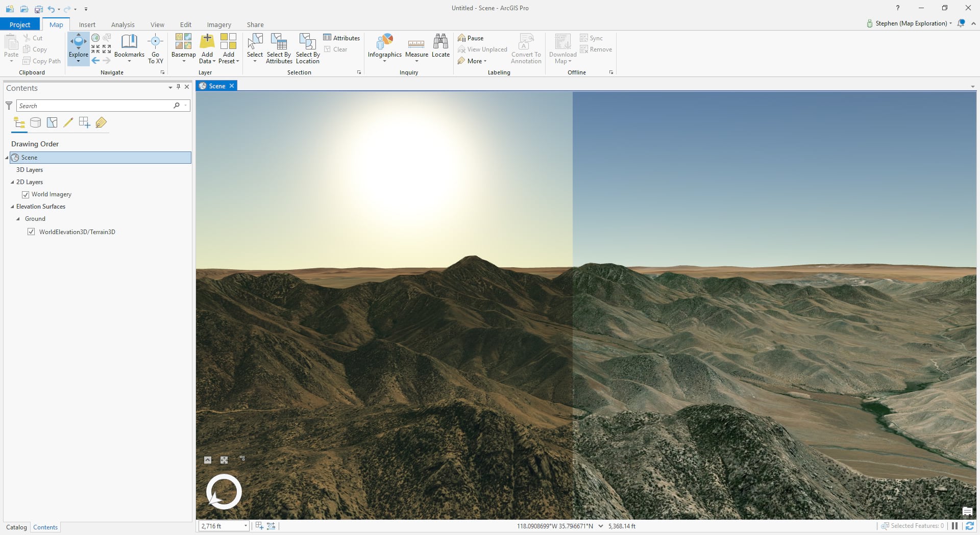
Task: Open the Bookmarks gallery
Action: [129, 48]
